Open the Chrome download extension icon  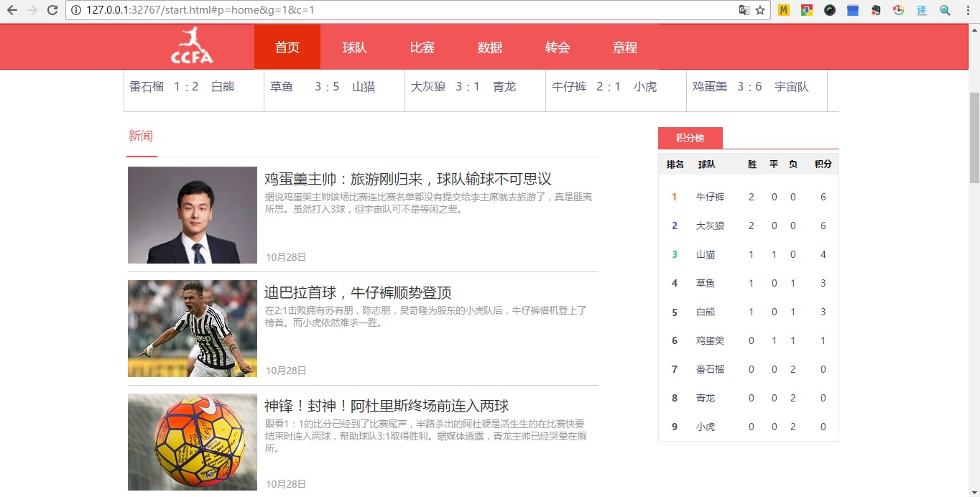click(x=807, y=10)
